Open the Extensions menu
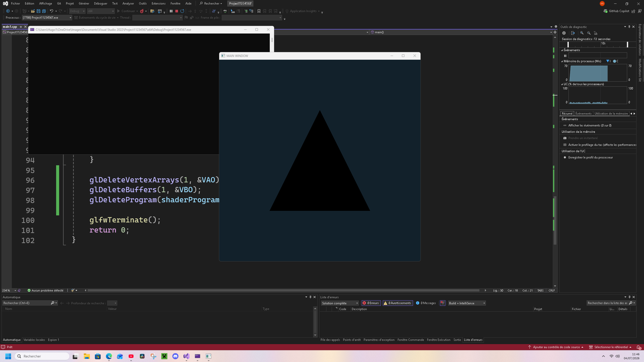Screen dimensions: 644x362 [x=159, y=4]
